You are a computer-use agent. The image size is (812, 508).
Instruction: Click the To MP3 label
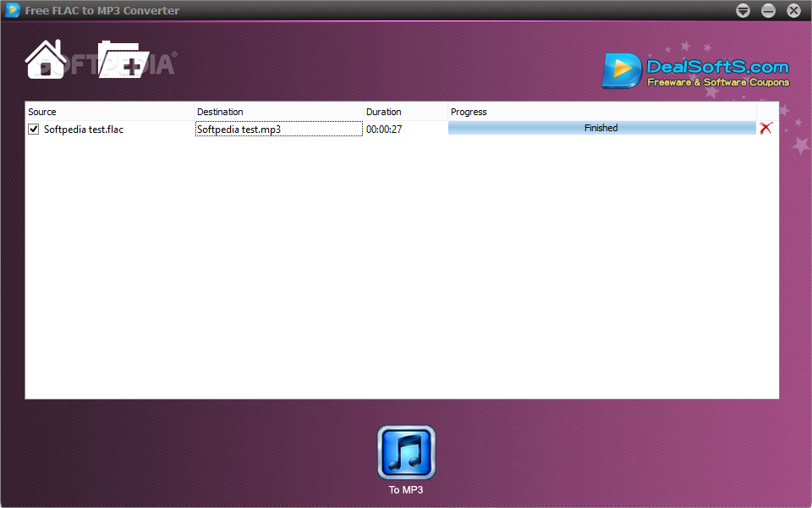pyautogui.click(x=406, y=490)
